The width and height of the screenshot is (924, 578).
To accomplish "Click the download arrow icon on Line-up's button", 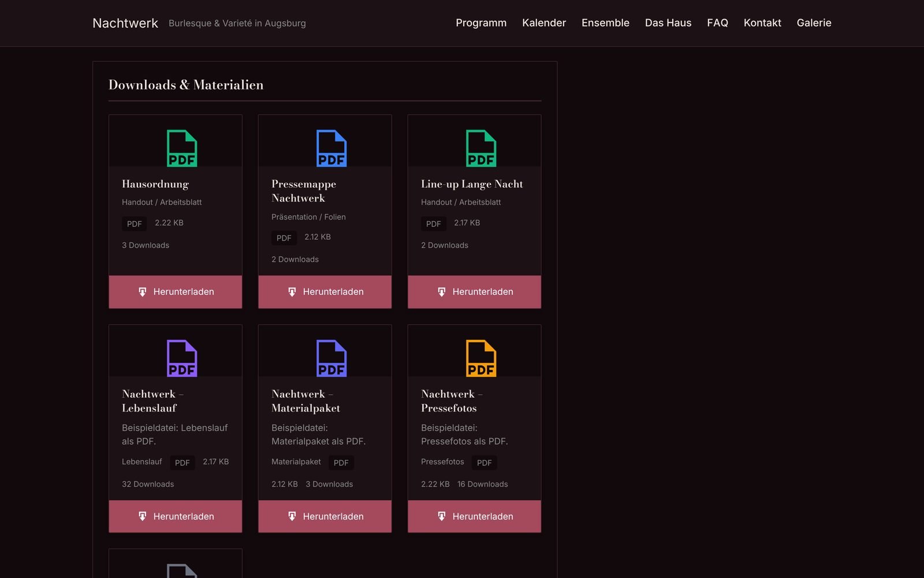I will coord(442,292).
